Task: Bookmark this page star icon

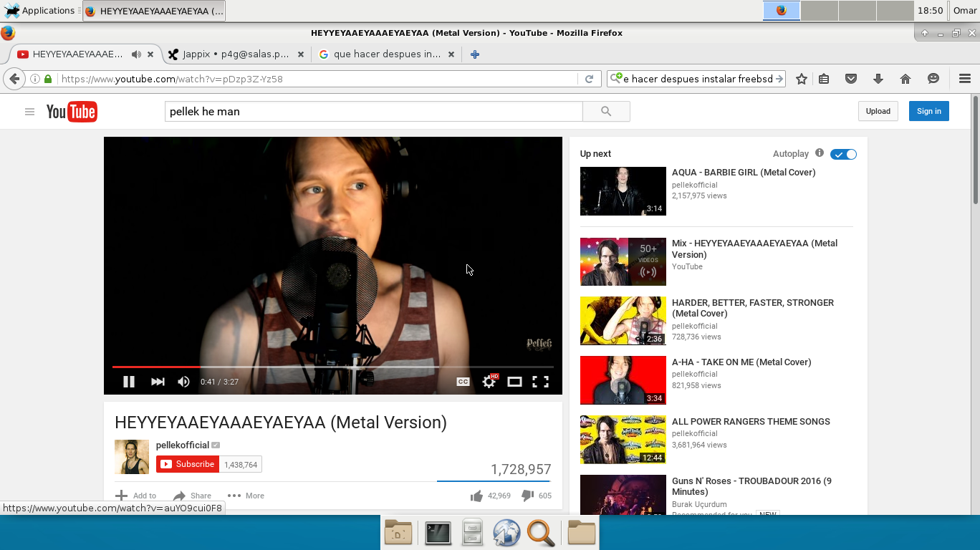Action: point(802,79)
